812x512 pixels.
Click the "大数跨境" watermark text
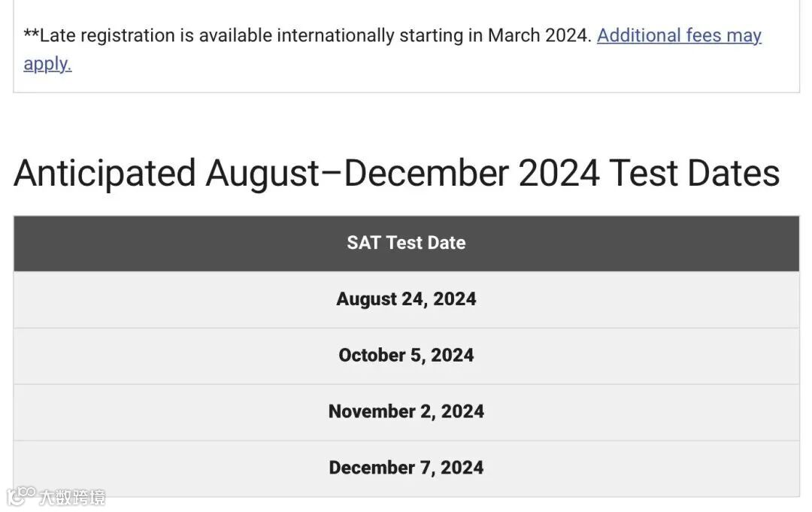click(x=72, y=497)
